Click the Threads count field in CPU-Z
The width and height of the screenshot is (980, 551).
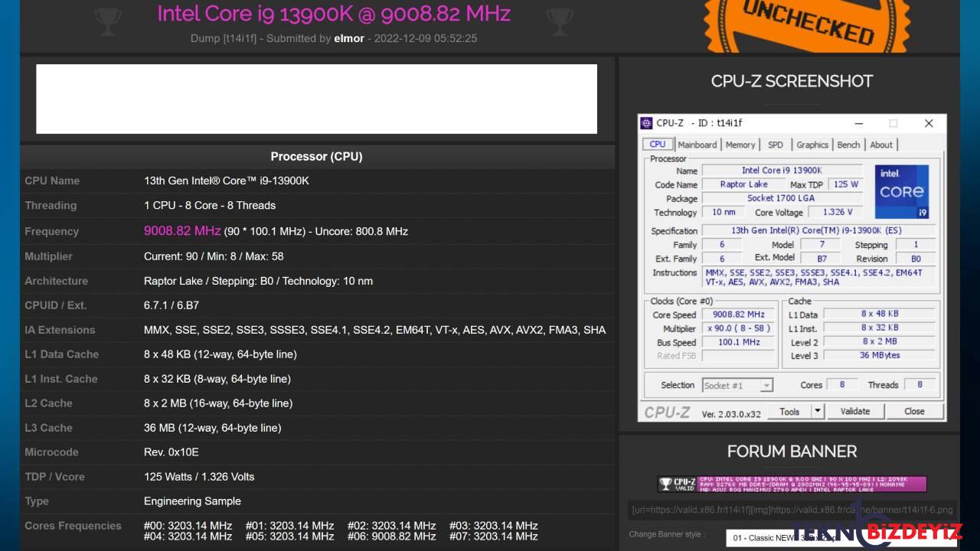tap(920, 385)
